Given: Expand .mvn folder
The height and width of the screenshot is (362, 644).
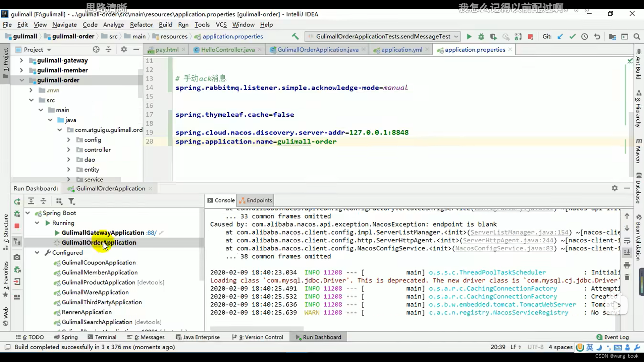Looking at the screenshot, I should (31, 90).
